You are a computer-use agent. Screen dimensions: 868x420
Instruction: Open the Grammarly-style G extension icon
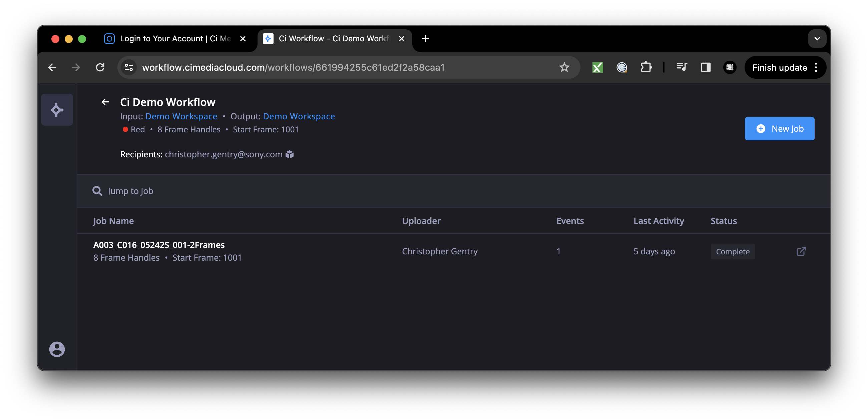pos(622,67)
